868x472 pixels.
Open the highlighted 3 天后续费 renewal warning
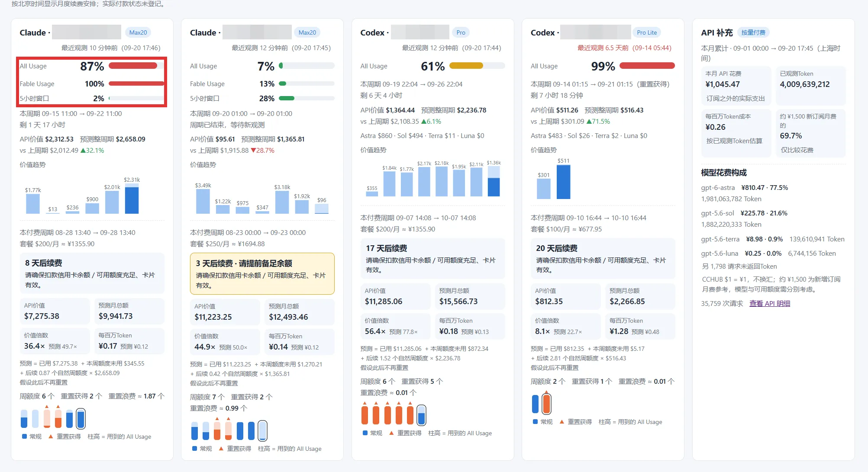(262, 273)
